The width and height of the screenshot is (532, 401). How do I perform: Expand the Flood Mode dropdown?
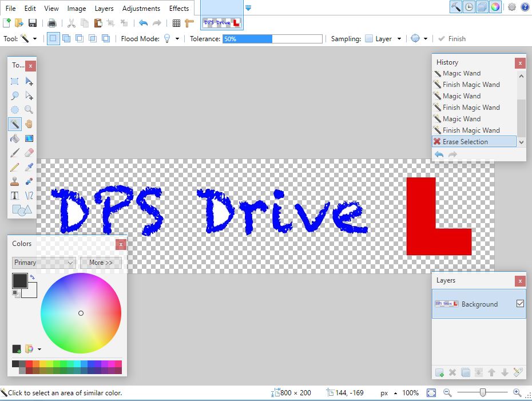(x=177, y=39)
